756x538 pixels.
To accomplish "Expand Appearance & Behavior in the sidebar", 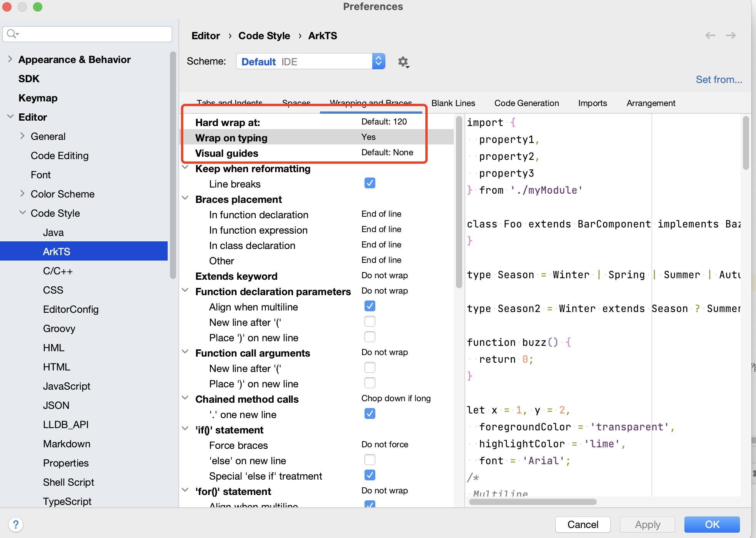I will [x=10, y=59].
